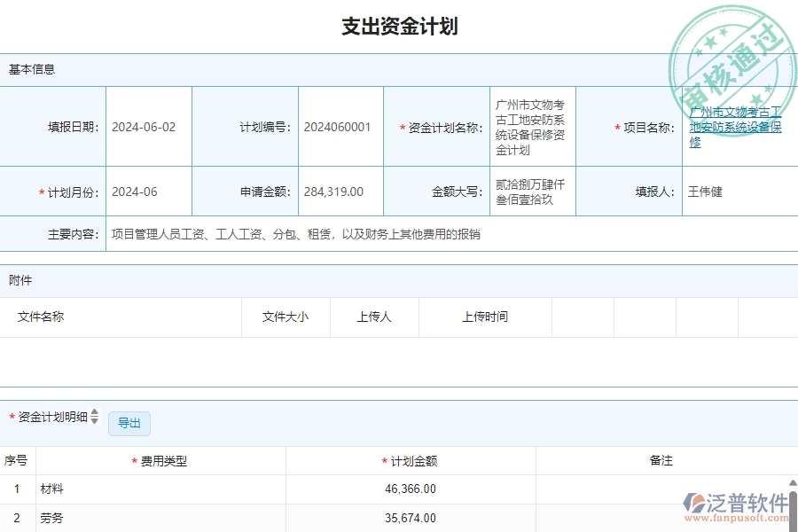The height and width of the screenshot is (532, 798).
Task: Click the 泛普软件 logo icon
Action: pos(692,500)
